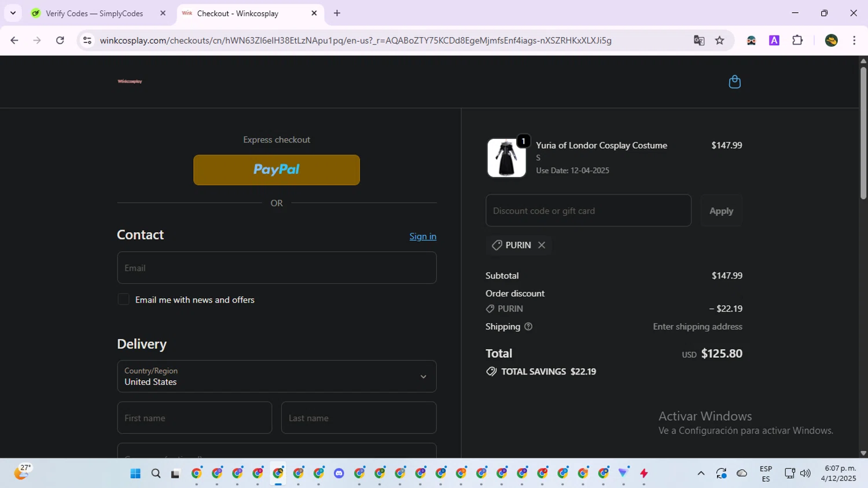Open the shopping bag cart icon

click(x=734, y=82)
